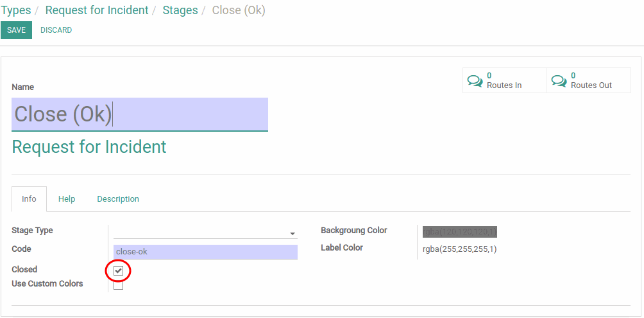The height and width of the screenshot is (318, 644).
Task: Discard changes to the stage
Action: (56, 30)
